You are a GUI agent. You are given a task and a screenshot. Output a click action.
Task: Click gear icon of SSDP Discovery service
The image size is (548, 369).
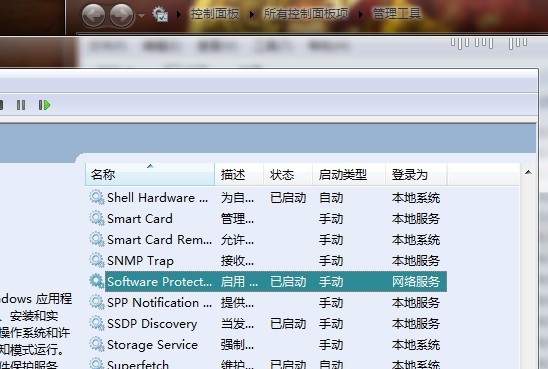coord(96,323)
